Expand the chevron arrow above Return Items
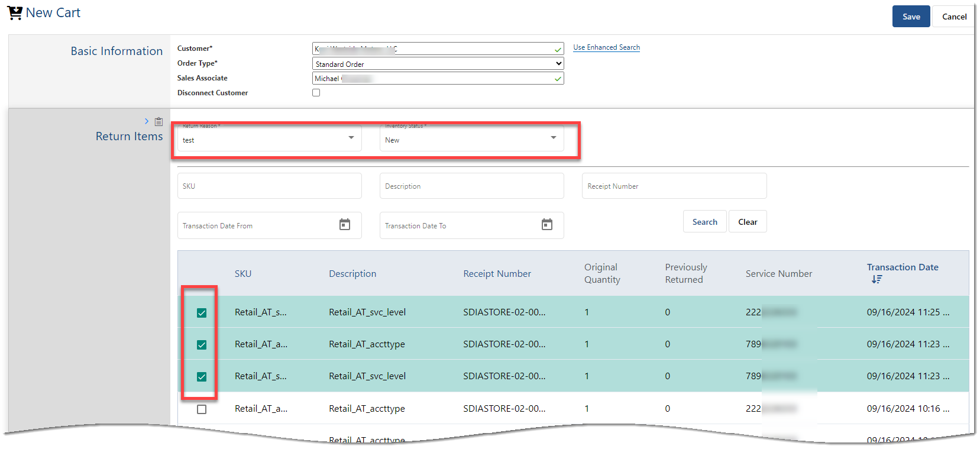 pos(147,121)
